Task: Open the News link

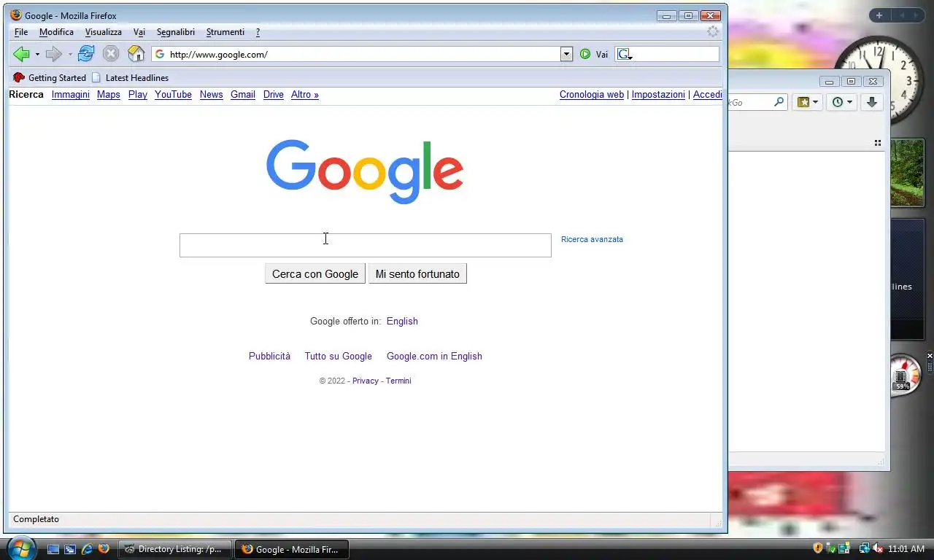Action: point(212,95)
